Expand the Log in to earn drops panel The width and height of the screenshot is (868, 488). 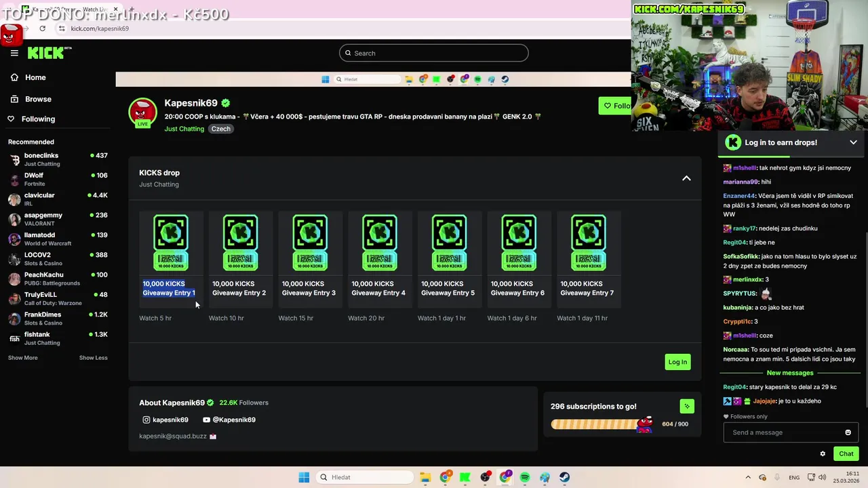click(853, 142)
